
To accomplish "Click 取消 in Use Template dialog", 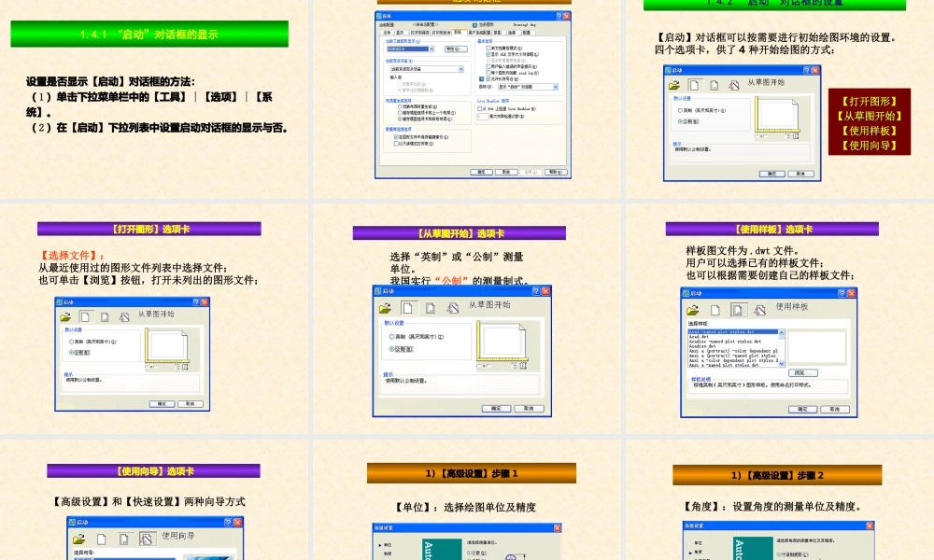I will 835,409.
